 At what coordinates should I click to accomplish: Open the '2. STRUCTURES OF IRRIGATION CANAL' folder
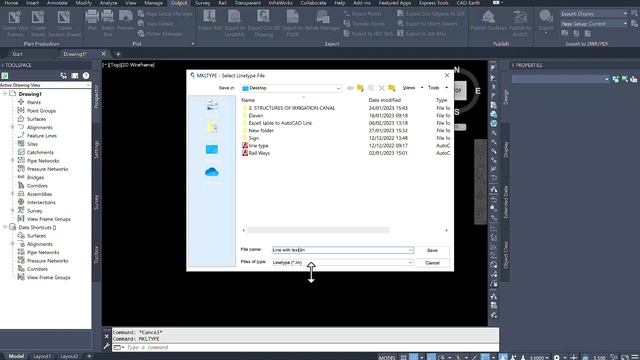[291, 108]
